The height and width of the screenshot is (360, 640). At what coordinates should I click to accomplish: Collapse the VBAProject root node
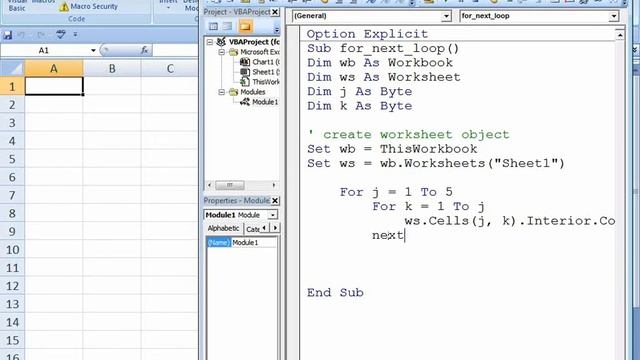210,42
